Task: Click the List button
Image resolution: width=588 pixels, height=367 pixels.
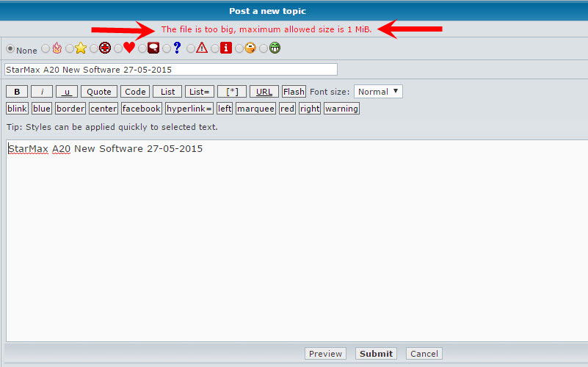Action: [x=167, y=92]
